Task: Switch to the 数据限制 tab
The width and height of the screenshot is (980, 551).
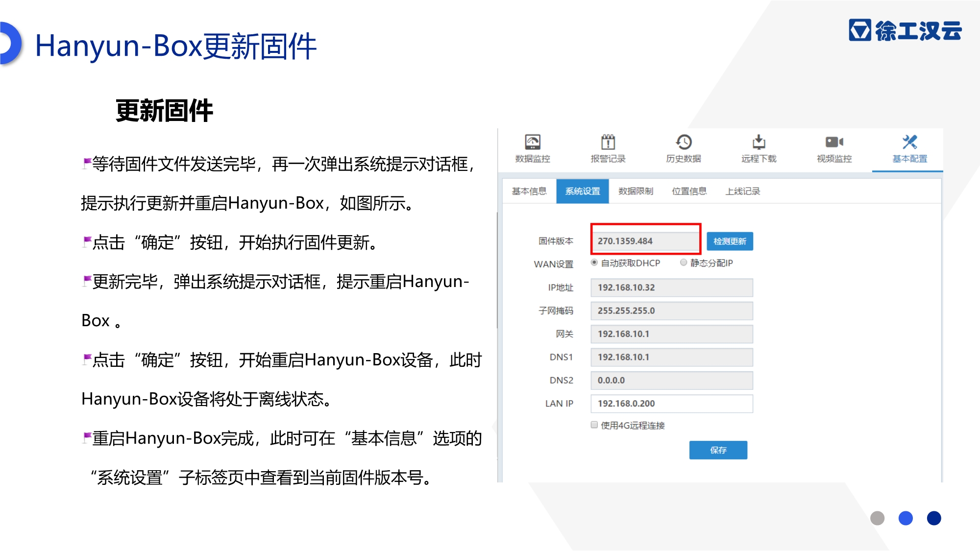Action: (x=636, y=191)
